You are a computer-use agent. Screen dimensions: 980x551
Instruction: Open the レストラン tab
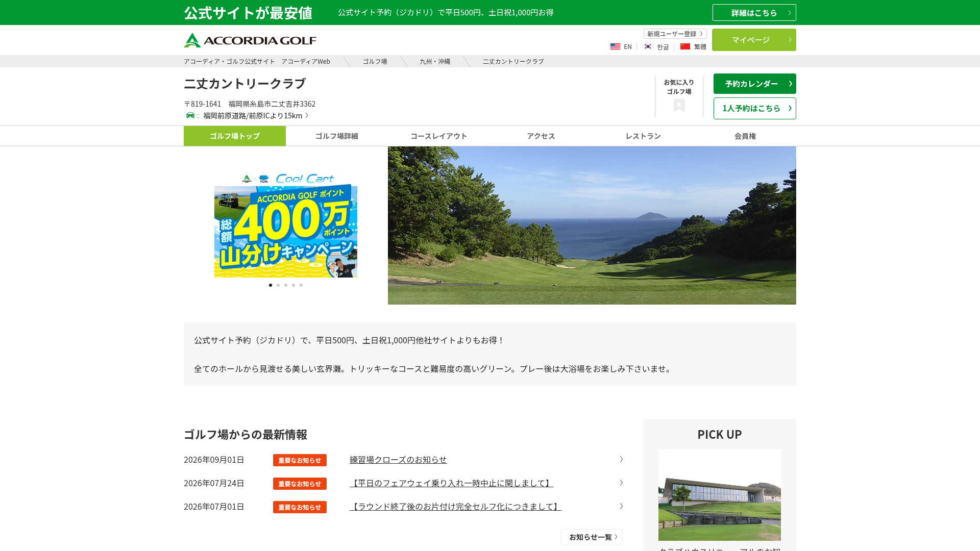(643, 136)
